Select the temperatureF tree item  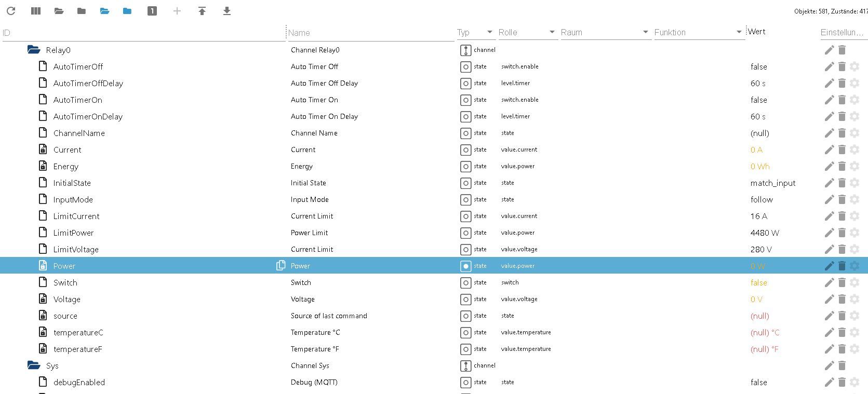click(x=77, y=349)
